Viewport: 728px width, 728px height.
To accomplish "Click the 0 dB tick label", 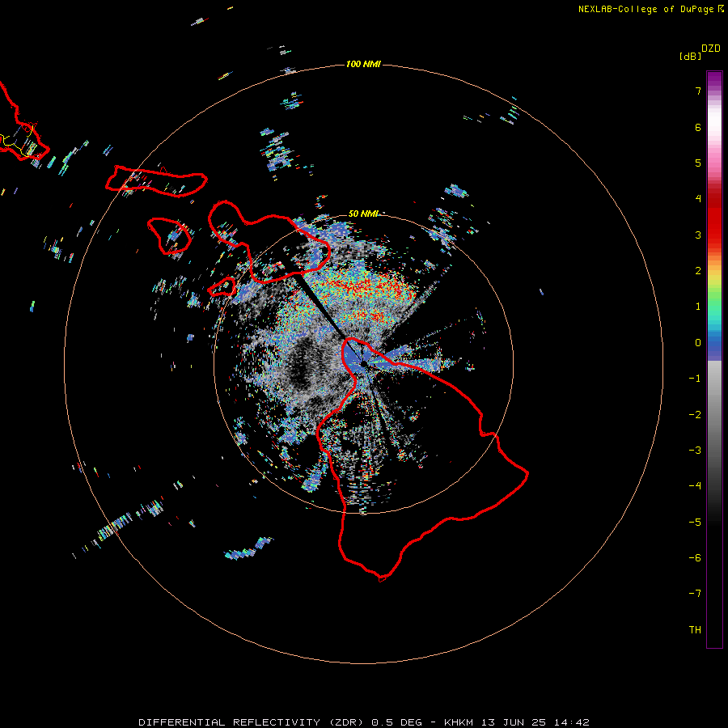I will pos(698,343).
